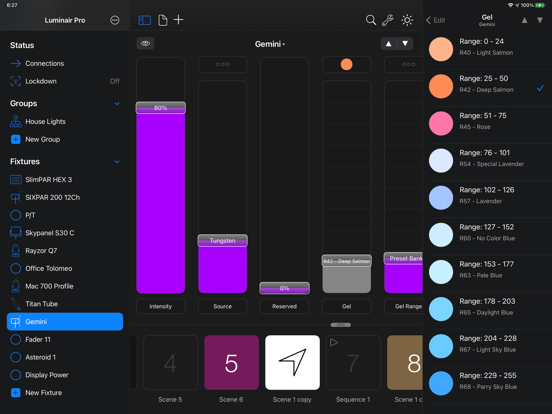Image resolution: width=552 pixels, height=414 pixels.
Task: Select House Lights group
Action: (65, 121)
